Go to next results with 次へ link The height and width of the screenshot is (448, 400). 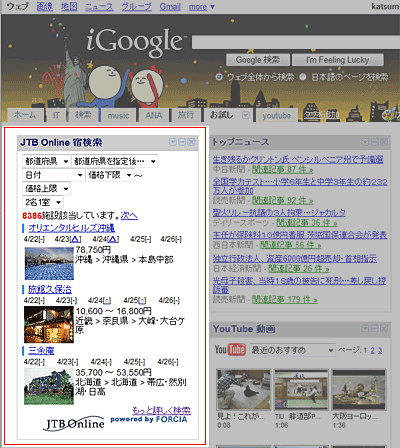(x=129, y=216)
